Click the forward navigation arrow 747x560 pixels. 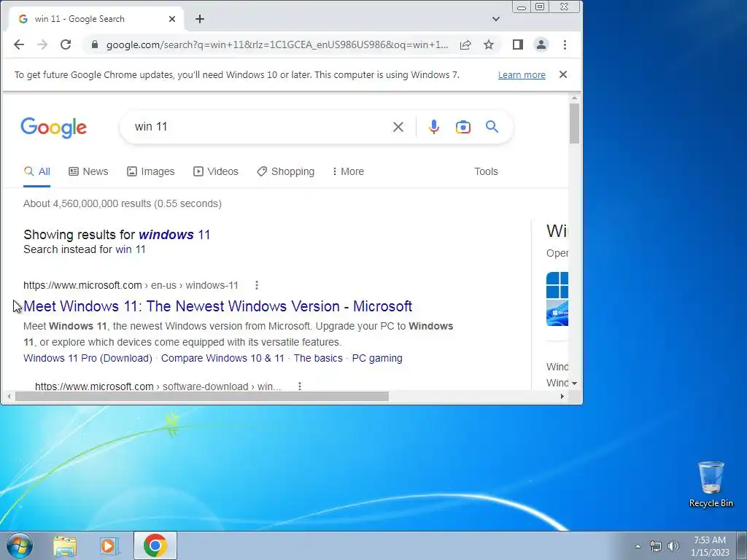42,44
